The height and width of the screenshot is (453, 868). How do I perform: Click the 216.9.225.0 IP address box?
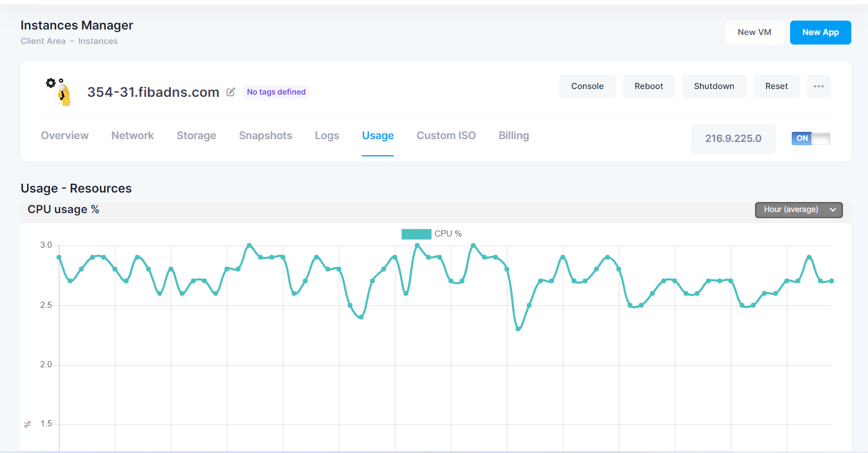733,139
